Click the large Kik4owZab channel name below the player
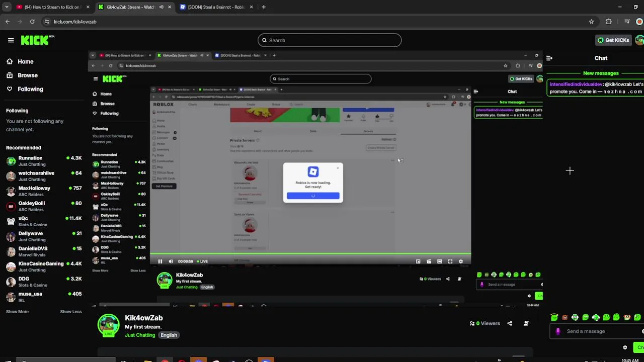The image size is (644, 362). tap(144, 318)
